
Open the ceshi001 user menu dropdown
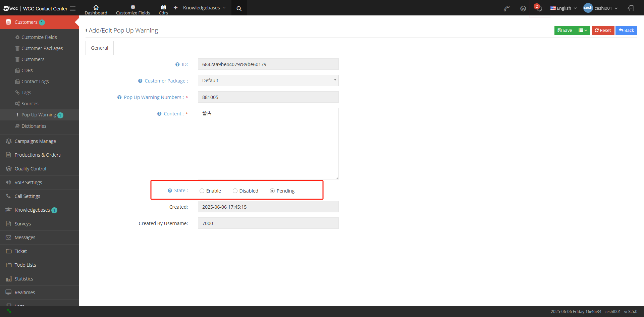(606, 8)
